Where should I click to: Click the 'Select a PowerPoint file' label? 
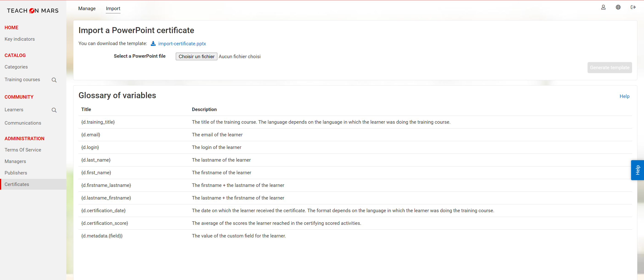140,56
